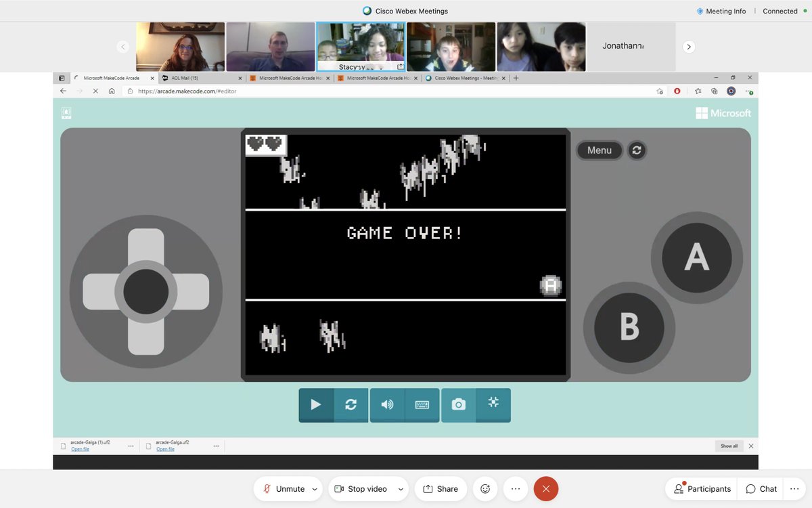812x508 pixels.
Task: Show previous participant thumbnails arrow
Action: 122,47
